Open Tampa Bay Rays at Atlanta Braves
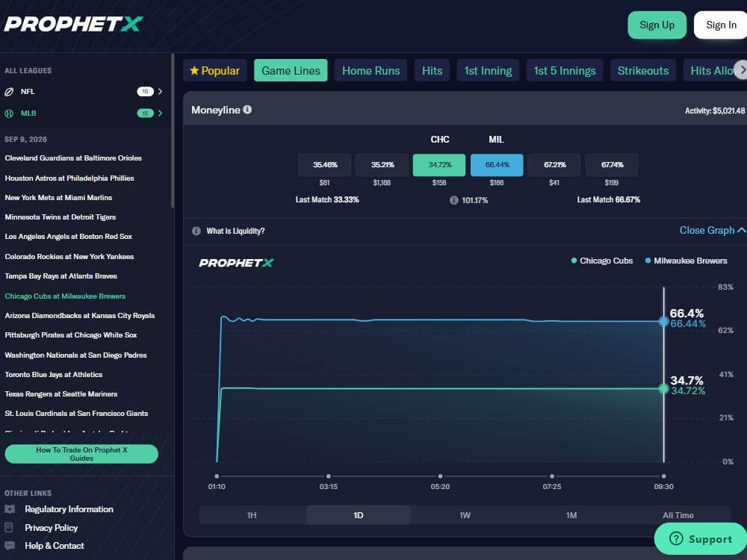The width and height of the screenshot is (747, 560). click(x=61, y=276)
